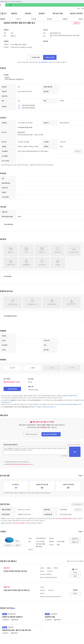Click the 로그인 link at top

[78, 8]
